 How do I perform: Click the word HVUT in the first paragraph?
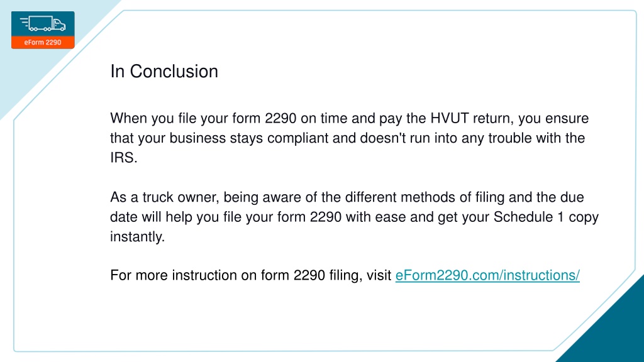449,118
